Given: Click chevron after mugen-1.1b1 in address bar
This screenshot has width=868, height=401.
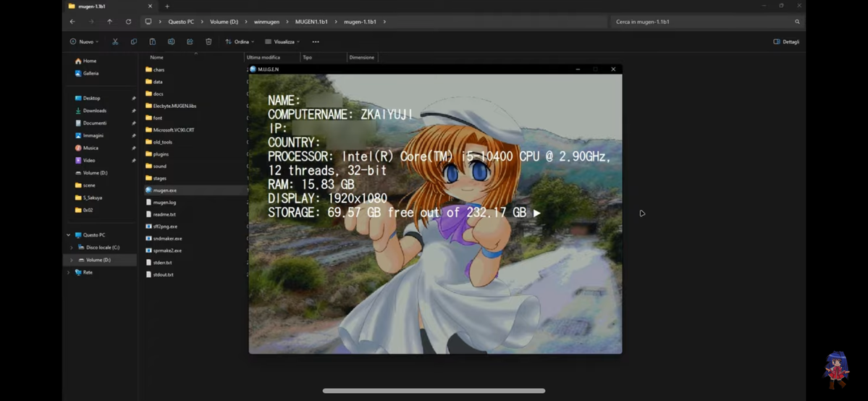Looking at the screenshot, I should point(384,22).
